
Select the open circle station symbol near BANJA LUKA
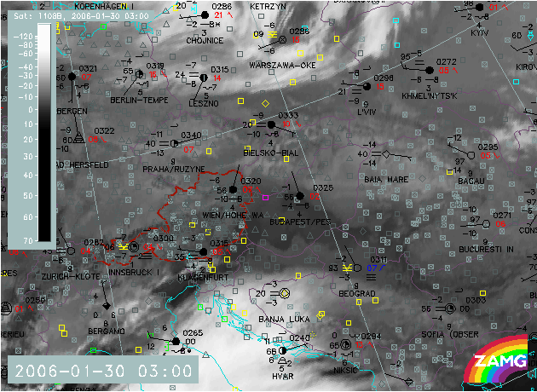pyautogui.click(x=284, y=293)
